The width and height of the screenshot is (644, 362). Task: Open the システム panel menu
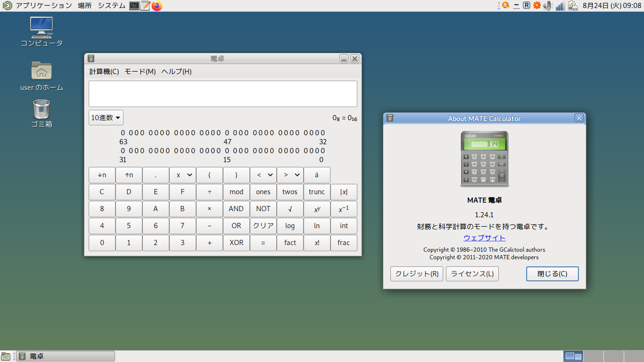[112, 6]
